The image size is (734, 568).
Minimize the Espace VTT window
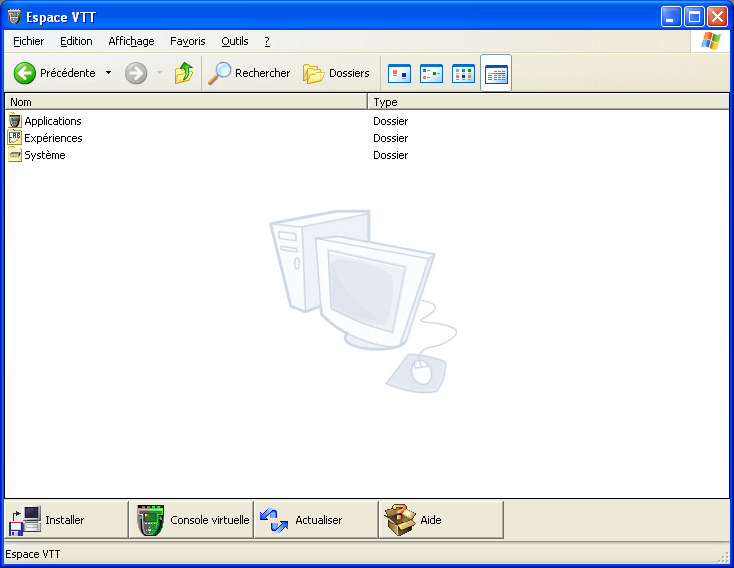tap(671, 17)
